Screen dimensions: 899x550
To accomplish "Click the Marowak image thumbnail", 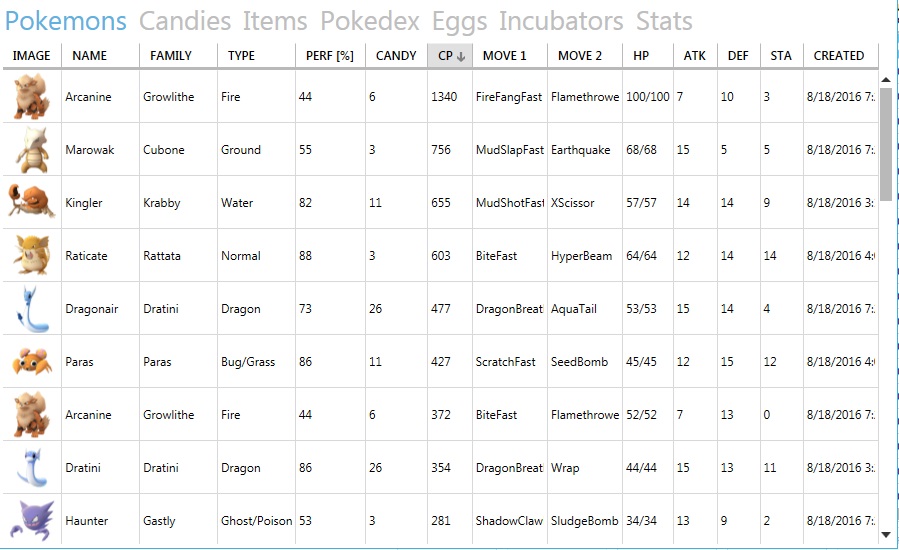I will click(32, 150).
